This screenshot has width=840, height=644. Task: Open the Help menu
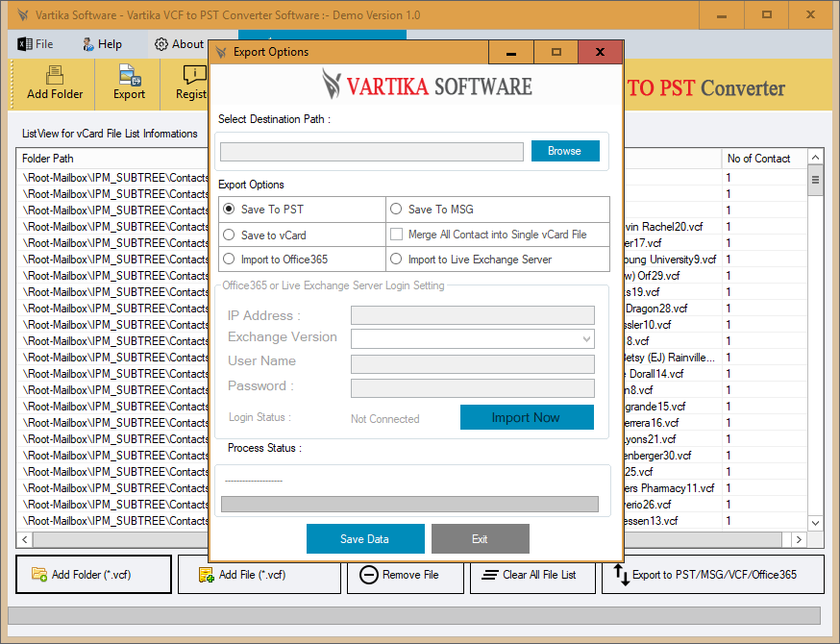[103, 44]
